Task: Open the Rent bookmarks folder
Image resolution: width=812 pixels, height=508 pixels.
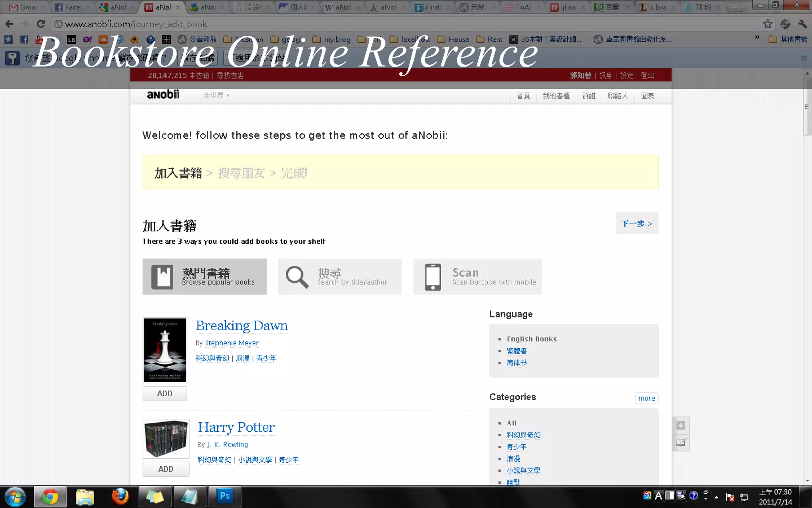Action: coord(489,39)
